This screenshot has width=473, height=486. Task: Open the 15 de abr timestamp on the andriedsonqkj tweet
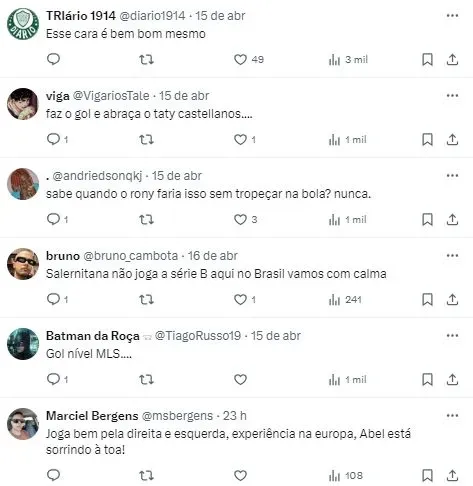[x=177, y=176]
